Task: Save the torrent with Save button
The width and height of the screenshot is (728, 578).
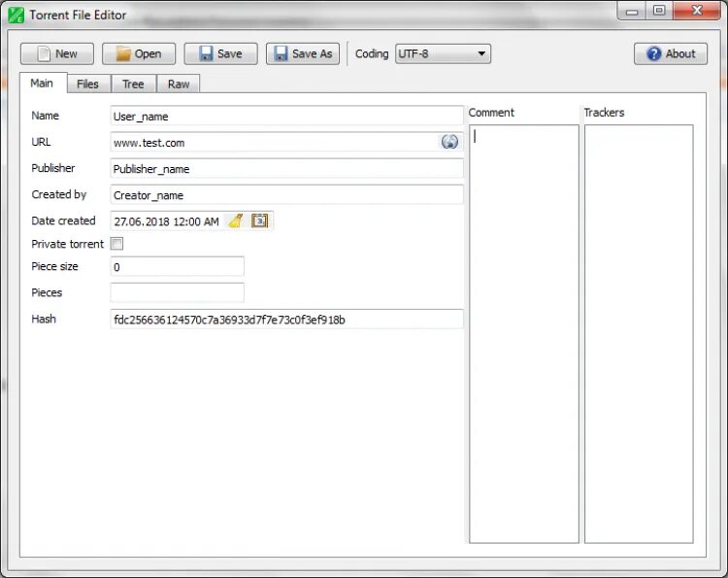Action: (x=220, y=53)
